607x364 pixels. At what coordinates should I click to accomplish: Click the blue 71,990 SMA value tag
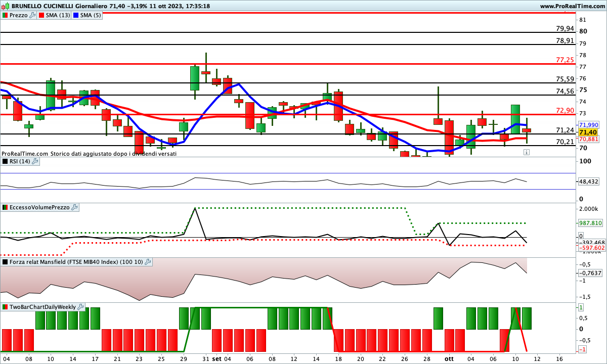(589, 124)
